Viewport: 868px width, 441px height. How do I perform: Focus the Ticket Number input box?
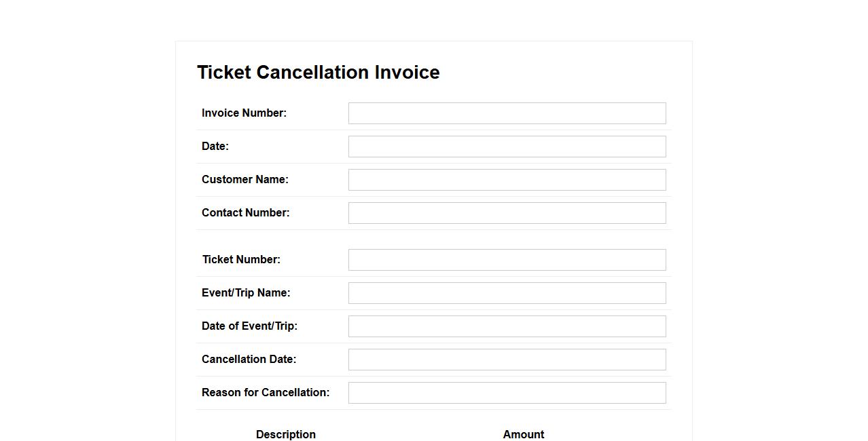pos(507,260)
